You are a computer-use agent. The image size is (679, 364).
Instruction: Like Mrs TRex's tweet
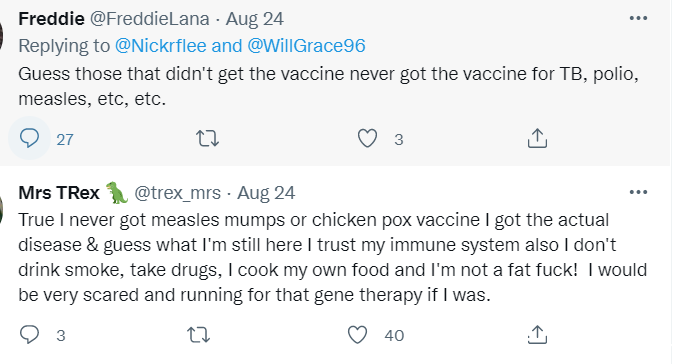coord(357,335)
